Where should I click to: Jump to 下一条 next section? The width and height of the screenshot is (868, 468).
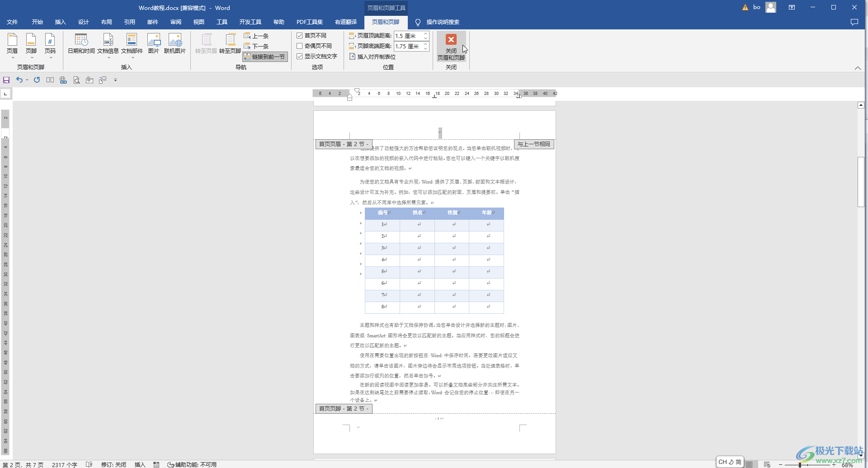(x=256, y=46)
